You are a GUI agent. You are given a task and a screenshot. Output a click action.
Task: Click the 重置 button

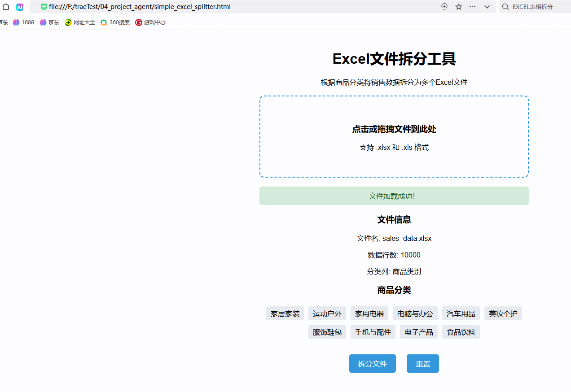coord(423,364)
